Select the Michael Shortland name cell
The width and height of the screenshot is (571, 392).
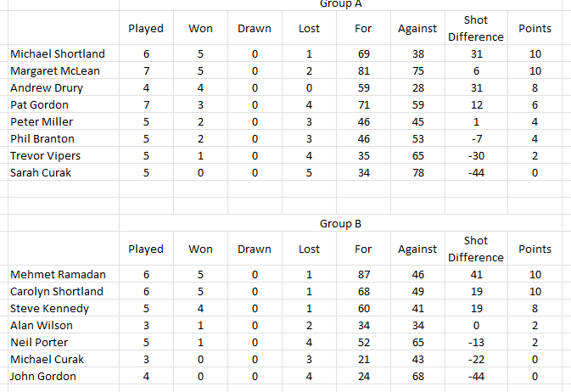point(64,53)
